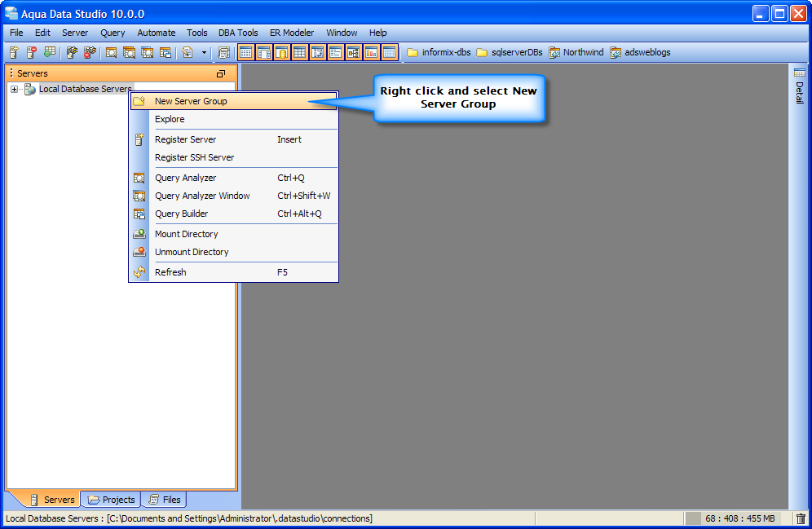Open the Edit menu
This screenshot has width=812, height=529.
coord(42,33)
